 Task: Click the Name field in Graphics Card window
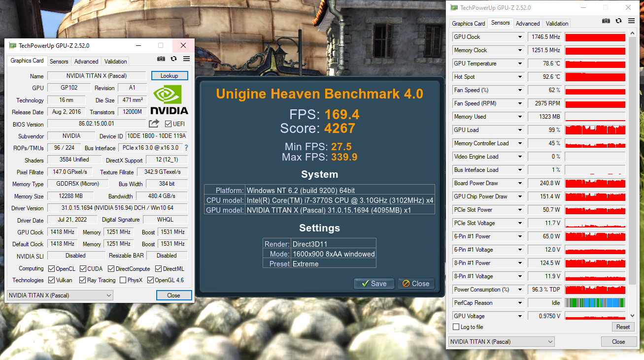[97, 76]
